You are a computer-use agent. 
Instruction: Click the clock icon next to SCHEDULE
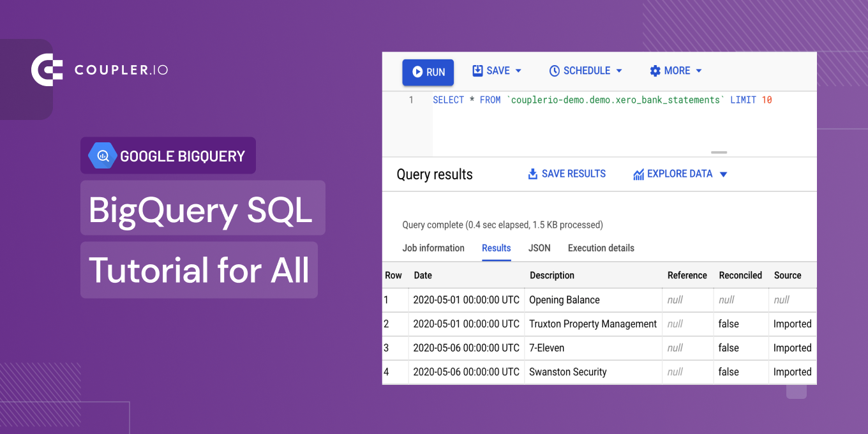pyautogui.click(x=555, y=70)
